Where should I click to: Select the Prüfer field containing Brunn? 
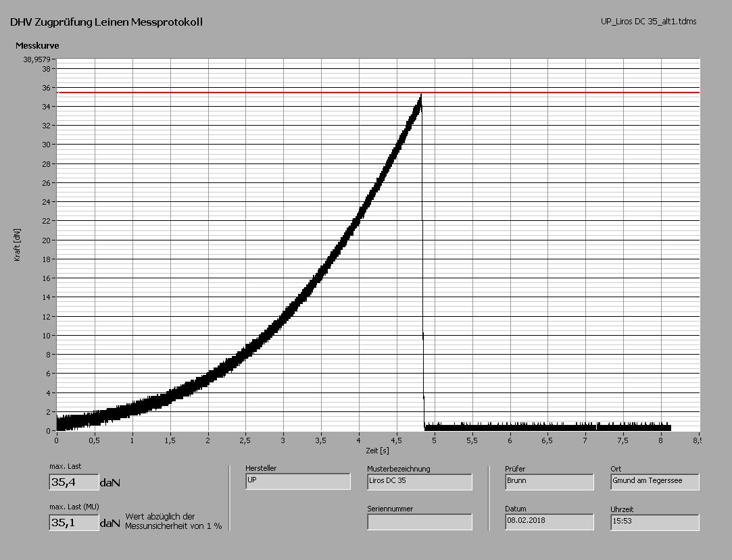[550, 482]
